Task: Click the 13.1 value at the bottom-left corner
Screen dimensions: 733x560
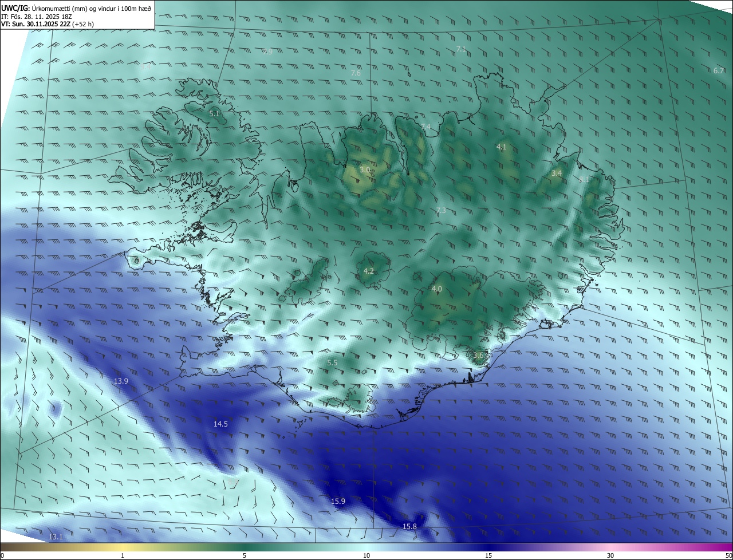Action: click(x=56, y=537)
